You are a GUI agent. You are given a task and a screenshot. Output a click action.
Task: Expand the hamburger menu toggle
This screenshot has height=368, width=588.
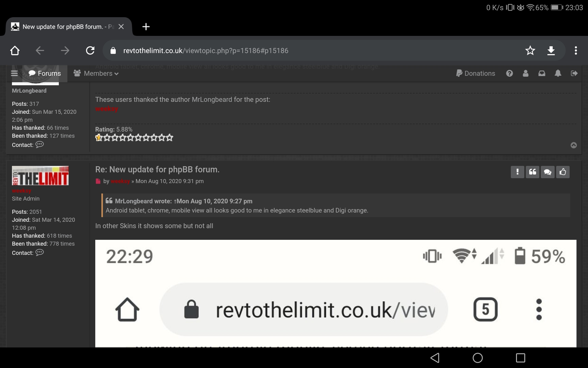click(14, 73)
